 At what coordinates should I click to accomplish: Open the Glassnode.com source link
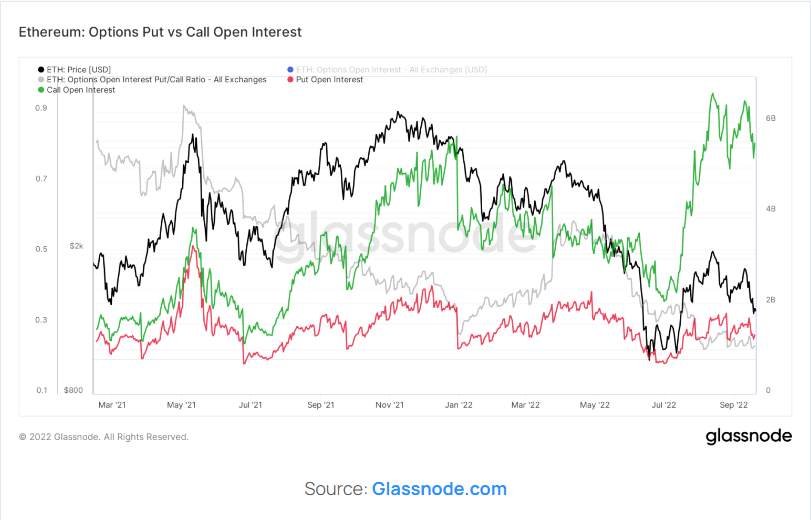point(439,489)
